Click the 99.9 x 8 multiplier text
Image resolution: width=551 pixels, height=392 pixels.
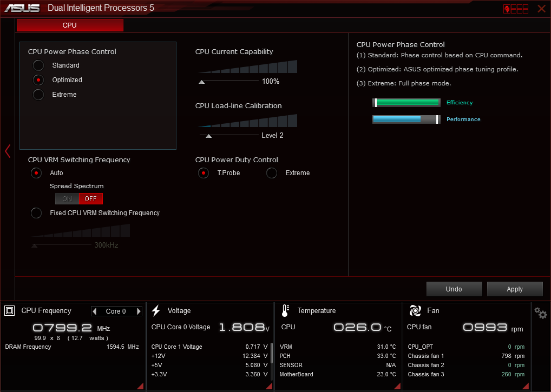(47, 338)
